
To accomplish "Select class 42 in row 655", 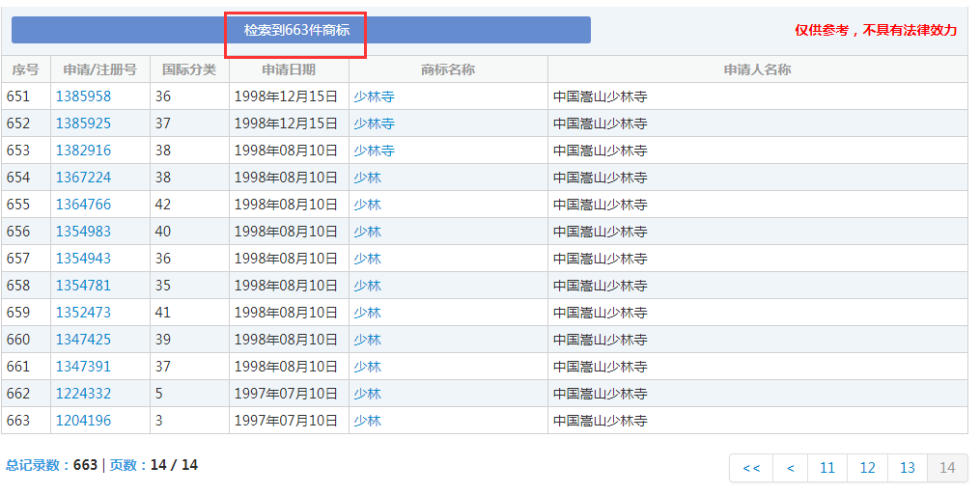I will click(163, 205).
